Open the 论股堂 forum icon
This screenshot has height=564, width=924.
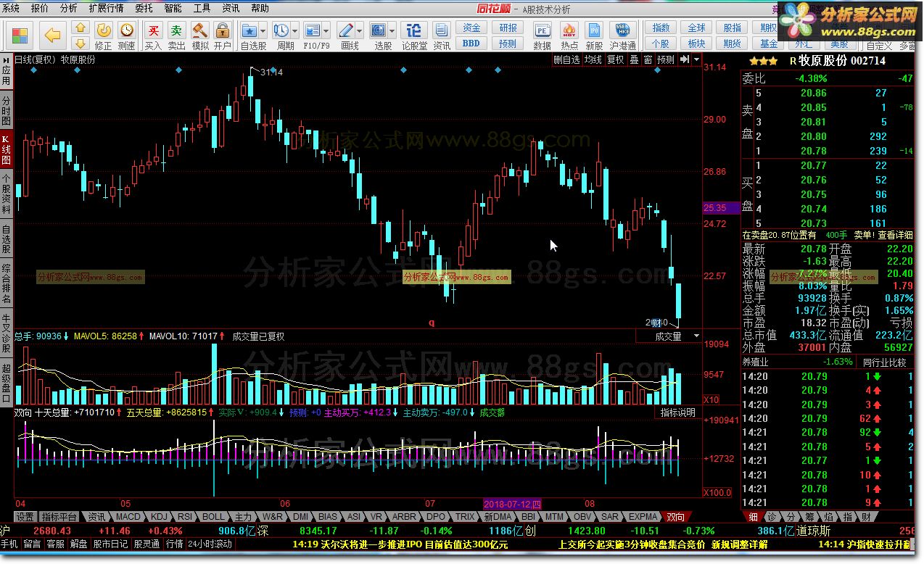[x=413, y=35]
